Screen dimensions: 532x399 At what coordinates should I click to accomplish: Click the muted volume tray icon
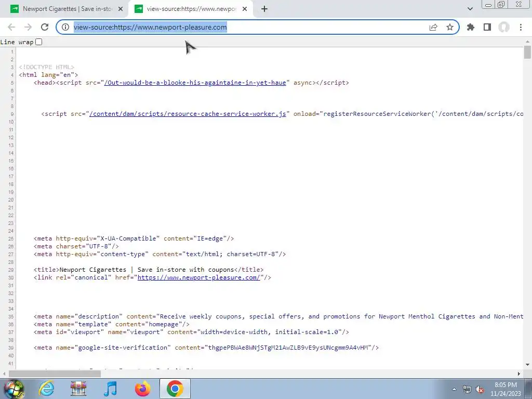tap(480, 390)
